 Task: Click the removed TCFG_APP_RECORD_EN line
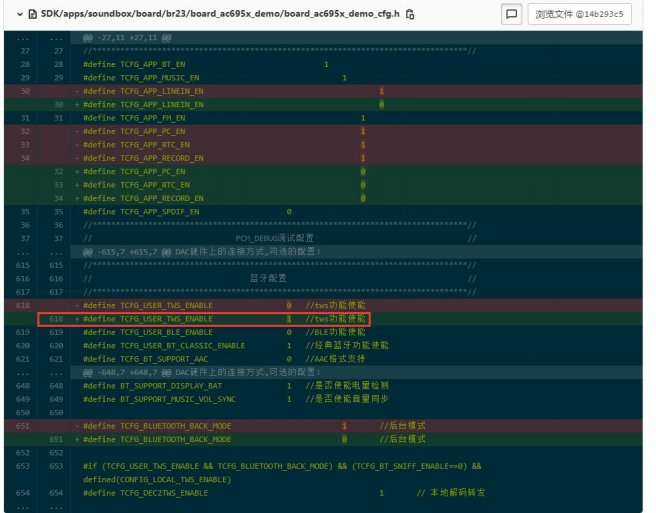point(356,158)
